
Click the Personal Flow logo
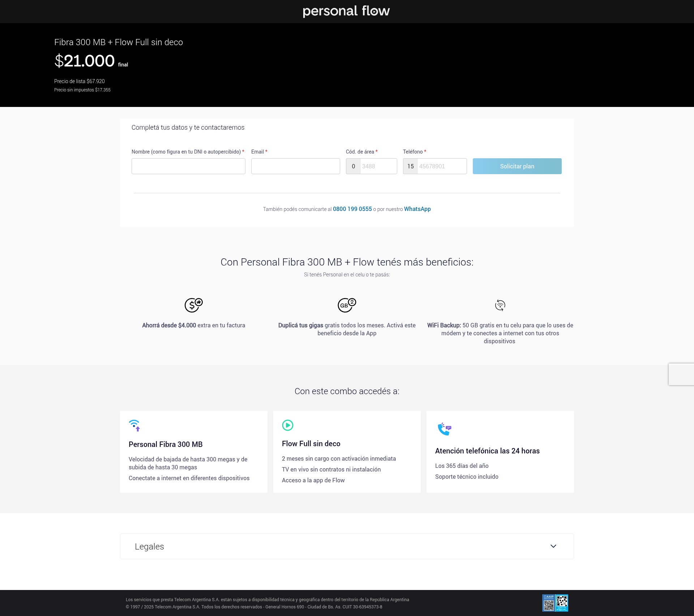[346, 11]
